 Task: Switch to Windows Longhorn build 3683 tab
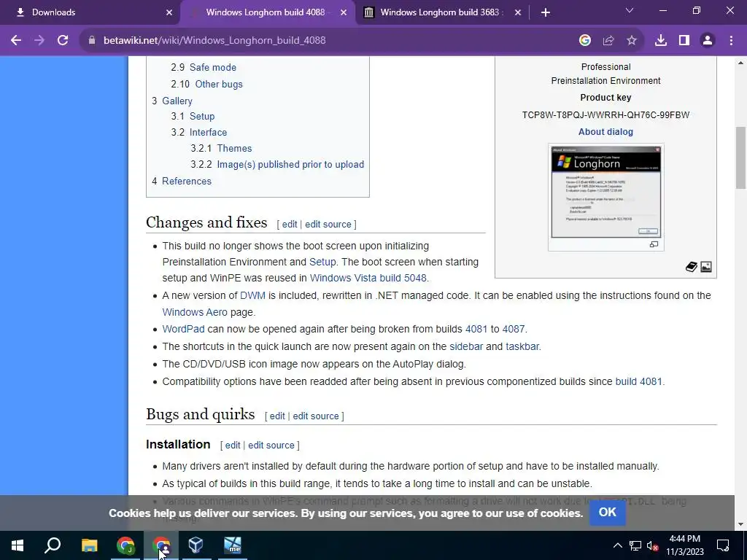[441, 12]
